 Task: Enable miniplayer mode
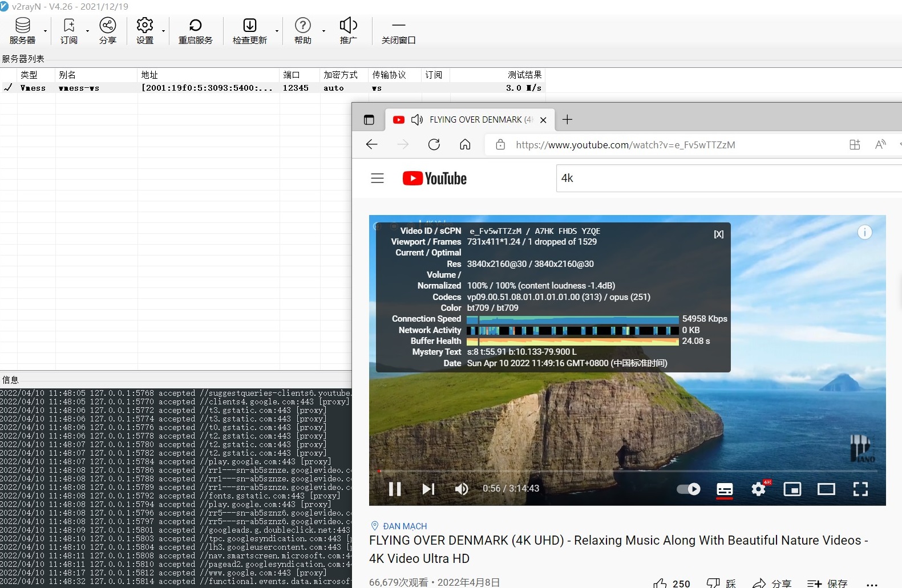792,489
